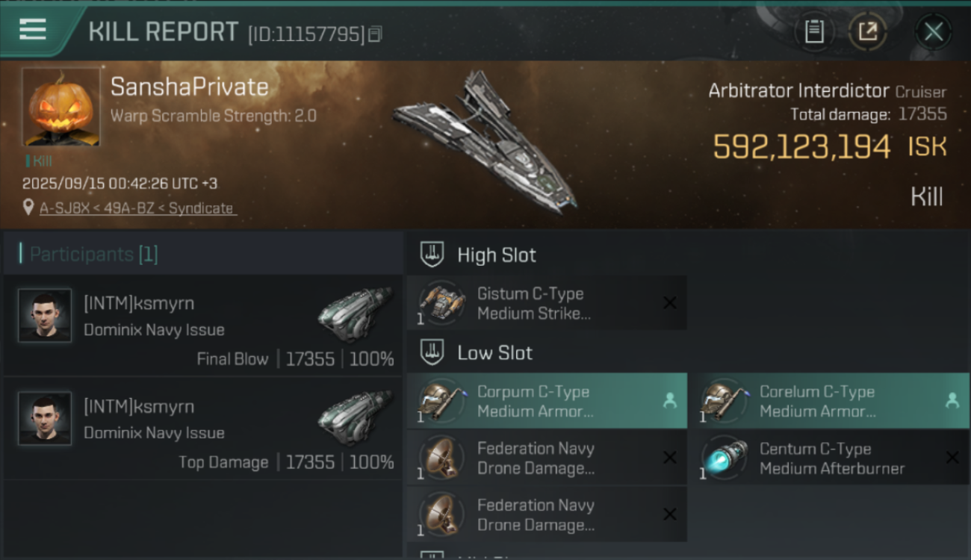Copy the kill report ID
Screen dimensions: 971x560
click(375, 34)
